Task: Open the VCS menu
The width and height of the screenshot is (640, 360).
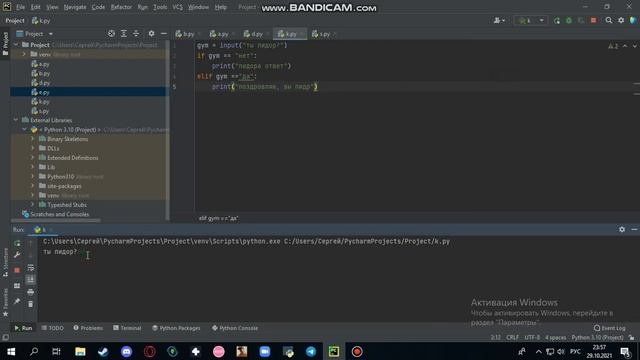Action: [x=177, y=7]
